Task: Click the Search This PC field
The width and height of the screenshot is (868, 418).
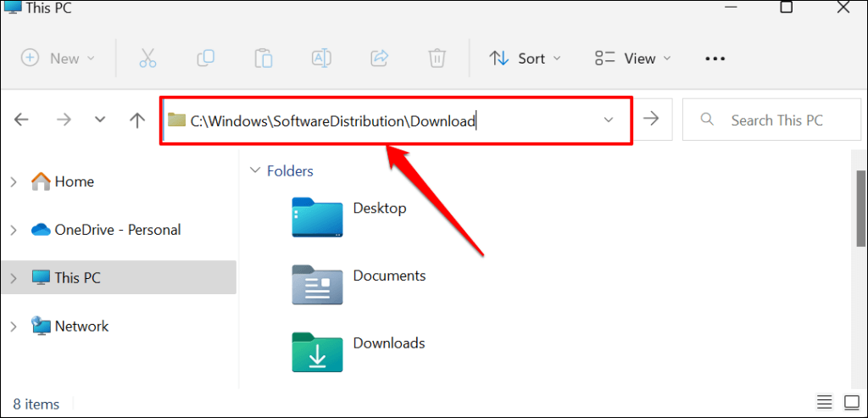Action: 771,120
